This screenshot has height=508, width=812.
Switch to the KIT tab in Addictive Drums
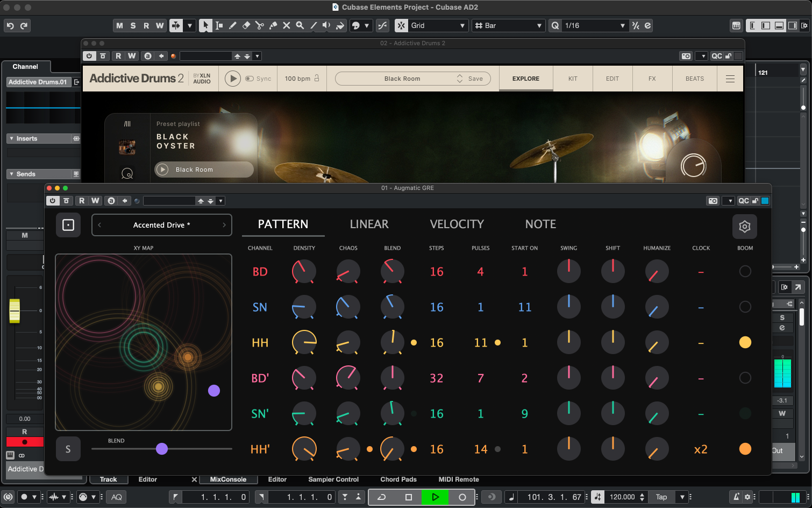coord(573,78)
